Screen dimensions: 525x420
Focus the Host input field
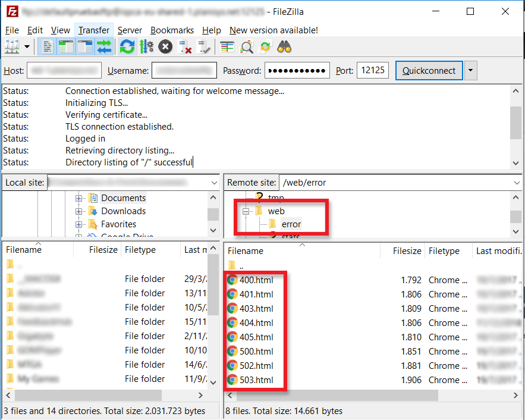tap(64, 70)
